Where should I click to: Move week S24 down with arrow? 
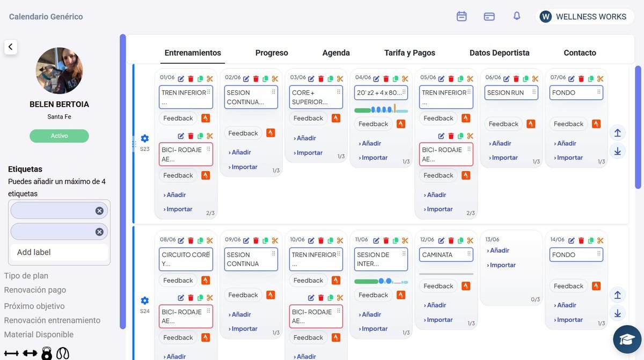coord(618,313)
